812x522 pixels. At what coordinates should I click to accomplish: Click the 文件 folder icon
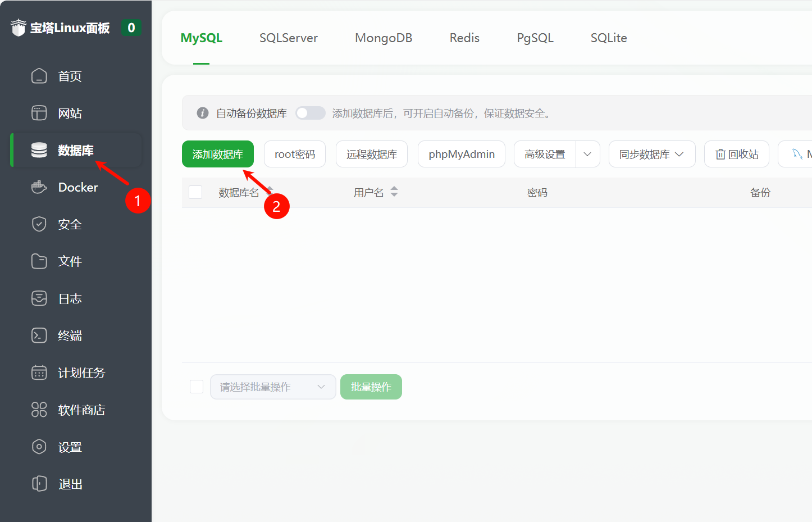tap(39, 261)
